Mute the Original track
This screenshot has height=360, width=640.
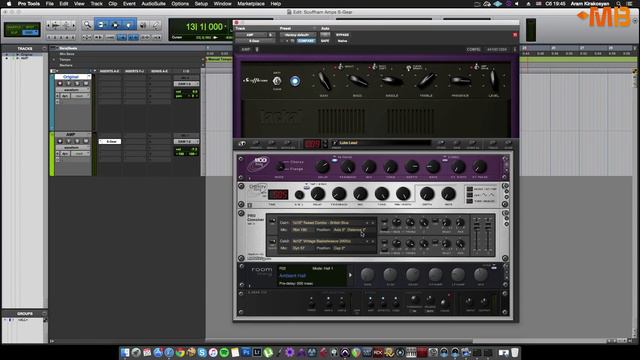click(85, 83)
